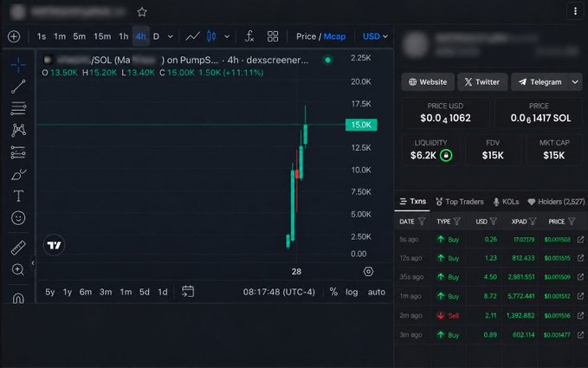The width and height of the screenshot is (588, 368).
Task: Select the trend line drawing tool
Action: pyautogui.click(x=18, y=87)
